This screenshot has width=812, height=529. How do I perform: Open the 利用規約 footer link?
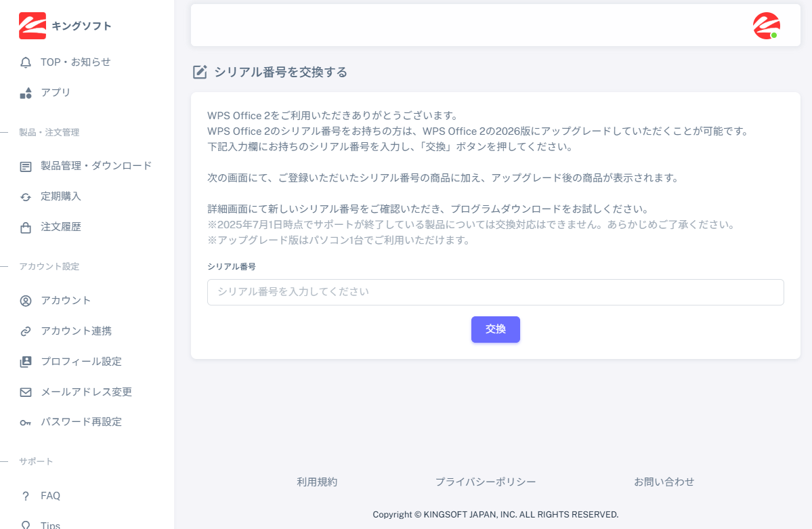317,482
